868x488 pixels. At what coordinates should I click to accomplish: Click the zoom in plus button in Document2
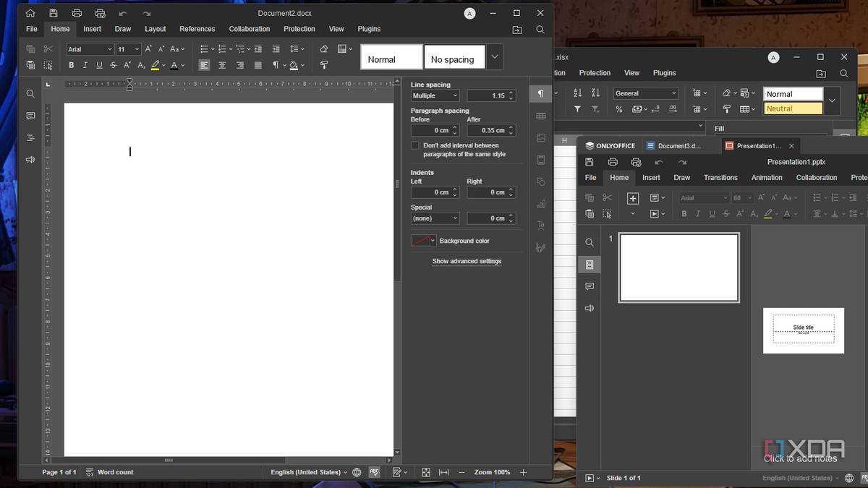(x=523, y=472)
